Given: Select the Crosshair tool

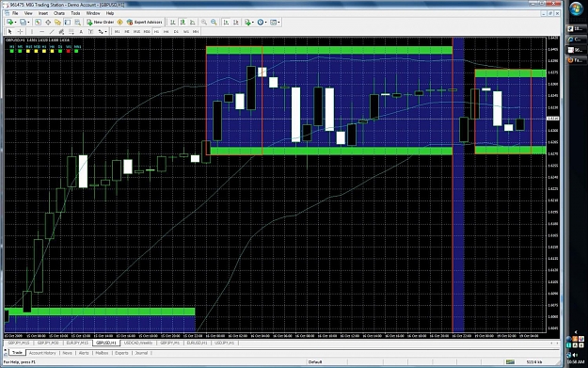Looking at the screenshot, I should (21, 31).
